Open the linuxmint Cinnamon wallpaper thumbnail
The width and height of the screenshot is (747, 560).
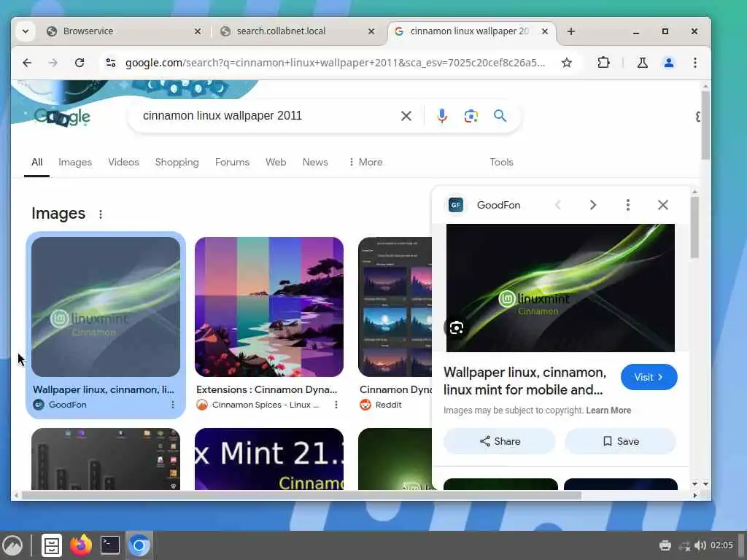[106, 307]
